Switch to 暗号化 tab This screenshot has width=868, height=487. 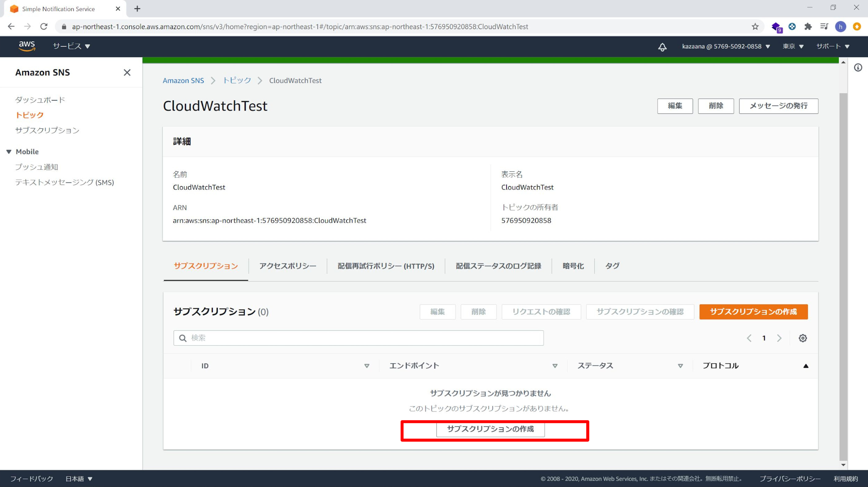tap(573, 266)
